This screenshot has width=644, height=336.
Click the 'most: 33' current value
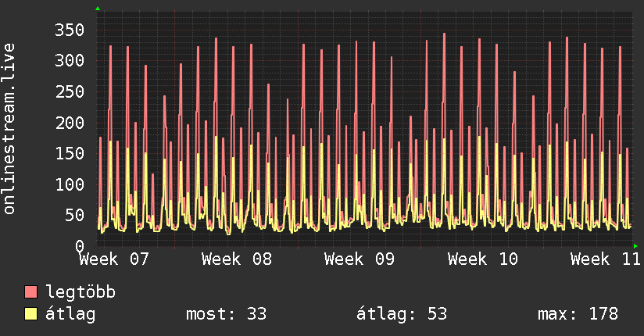click(227, 314)
